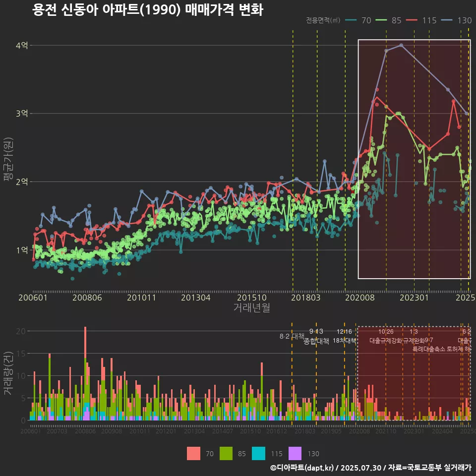The width and height of the screenshot is (476, 476).
Task: Click 200908 on the volume chart axis
Action: [112, 431]
